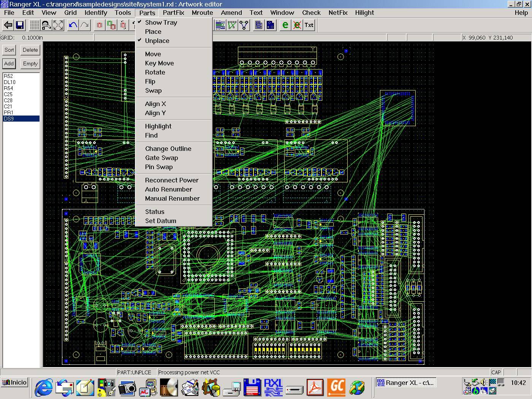Choose Align Y menu entry
This screenshot has height=399, width=532.
(x=174, y=113)
